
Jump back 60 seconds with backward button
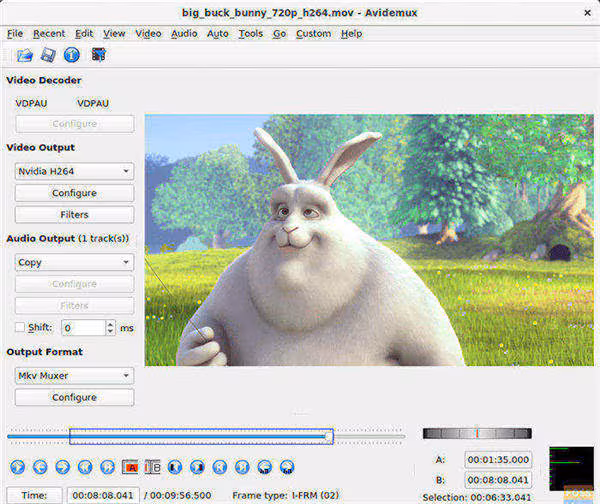[264, 467]
